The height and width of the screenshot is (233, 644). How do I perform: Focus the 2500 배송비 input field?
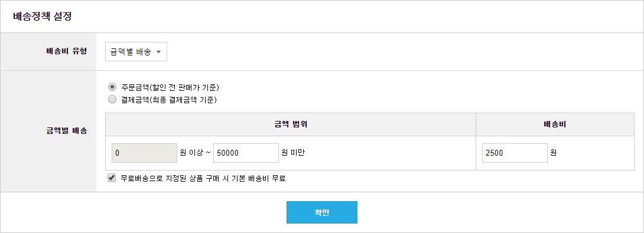(515, 153)
